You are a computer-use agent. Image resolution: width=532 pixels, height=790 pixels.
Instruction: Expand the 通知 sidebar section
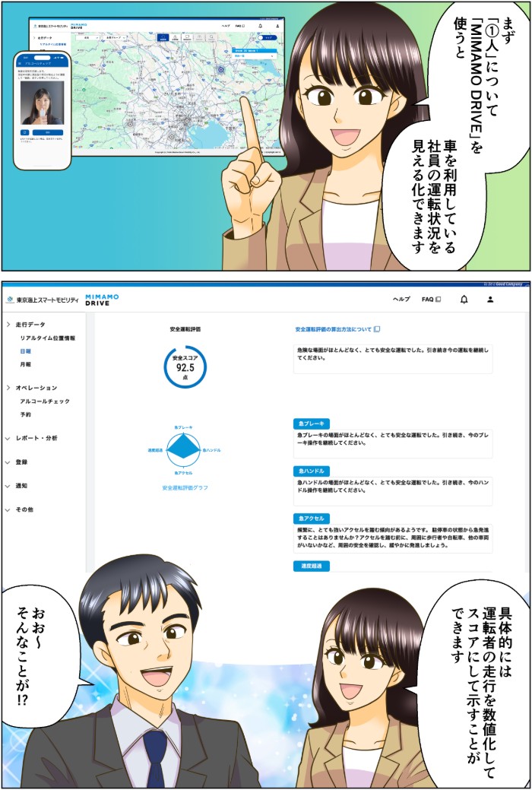(8, 486)
